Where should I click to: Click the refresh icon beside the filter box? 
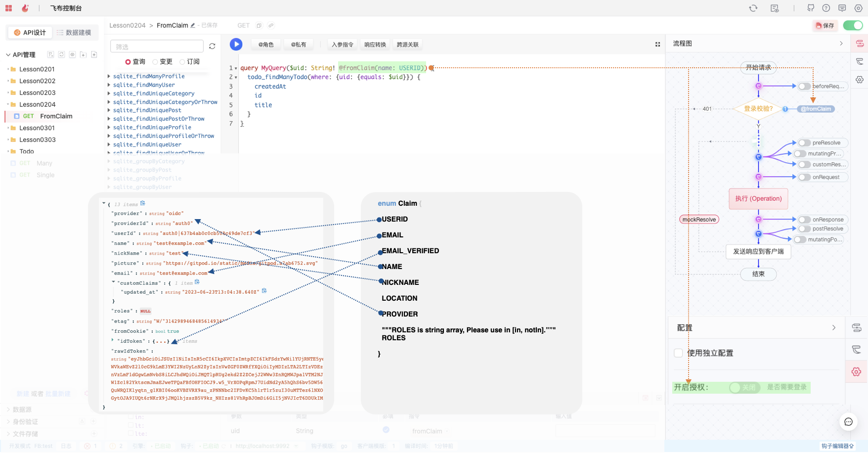coord(212,46)
